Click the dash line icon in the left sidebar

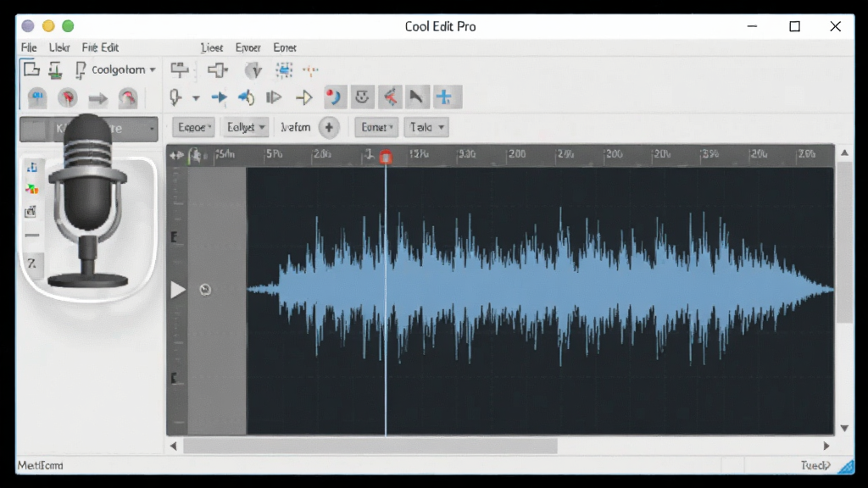click(x=32, y=236)
